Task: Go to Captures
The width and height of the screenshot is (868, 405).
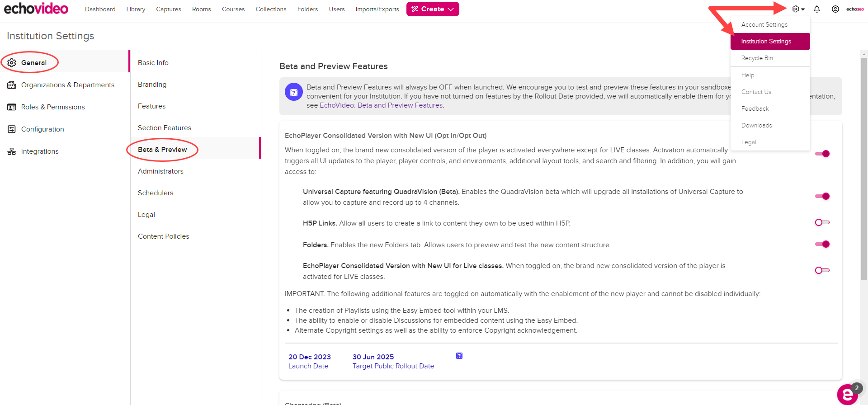Action: click(x=169, y=9)
